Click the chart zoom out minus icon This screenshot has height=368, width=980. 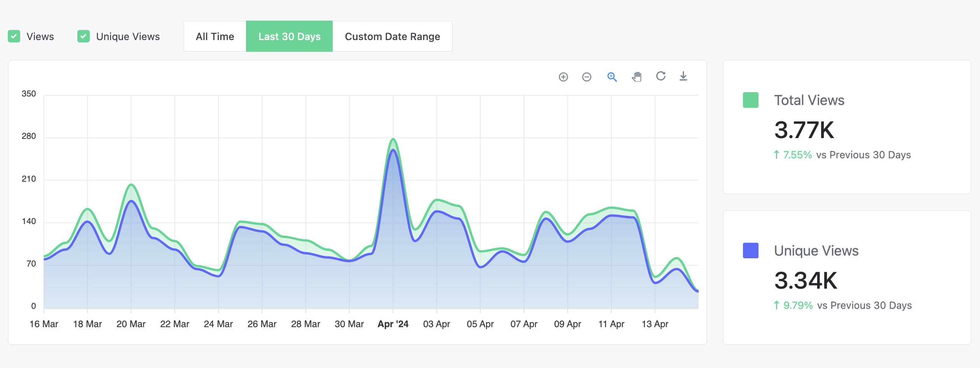[x=586, y=77]
